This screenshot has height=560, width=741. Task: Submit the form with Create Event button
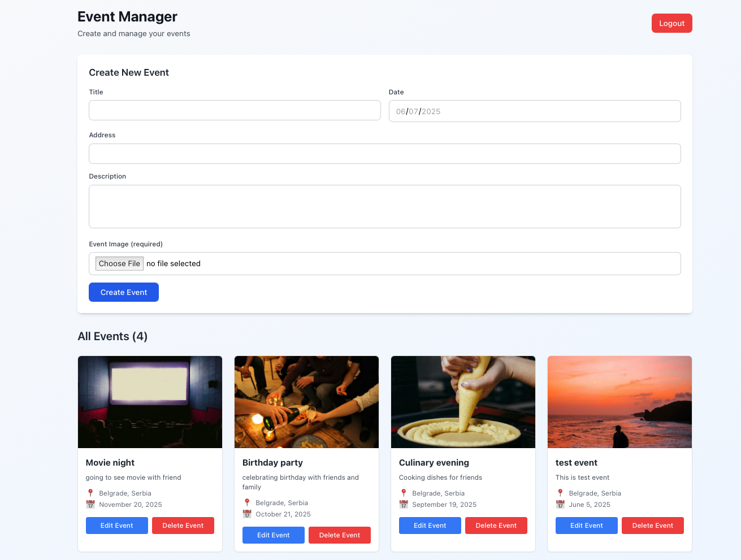coord(124,292)
